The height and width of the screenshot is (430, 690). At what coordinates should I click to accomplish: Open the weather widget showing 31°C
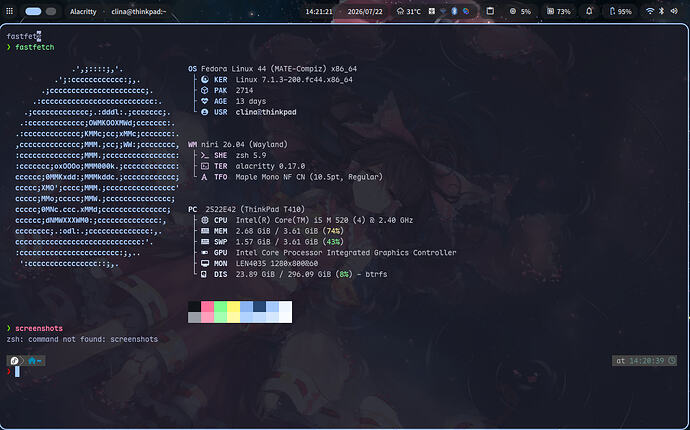point(409,11)
